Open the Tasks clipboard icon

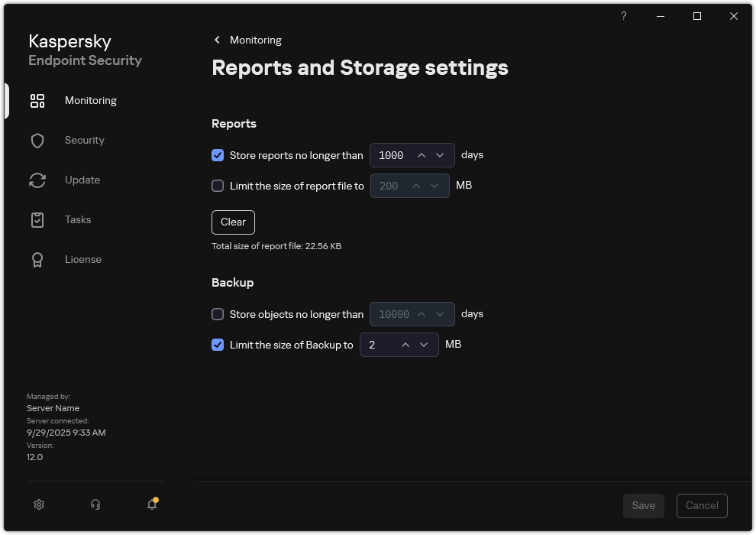point(37,219)
